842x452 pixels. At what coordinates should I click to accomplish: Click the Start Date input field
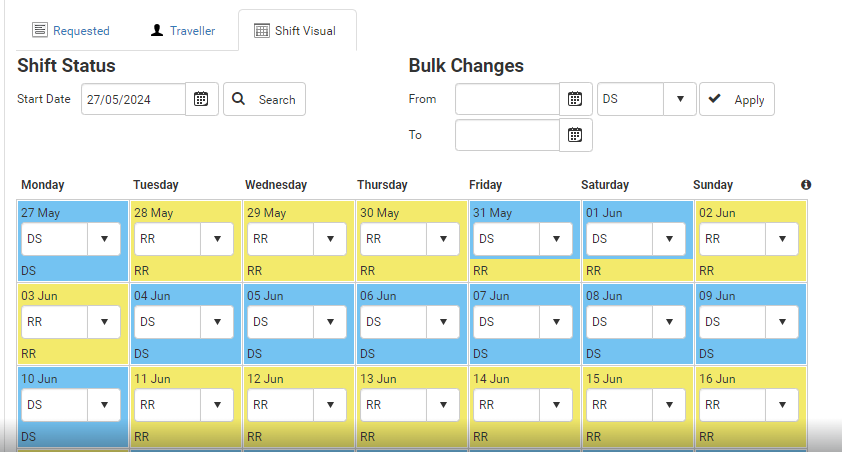tap(134, 99)
